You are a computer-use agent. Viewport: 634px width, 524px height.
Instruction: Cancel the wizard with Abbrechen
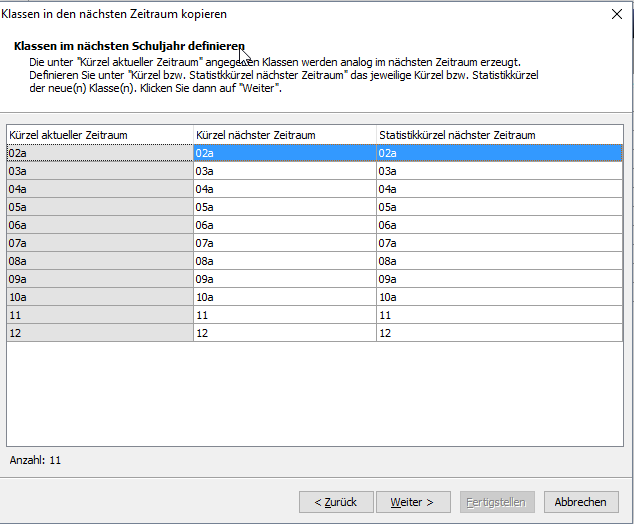coord(581,502)
